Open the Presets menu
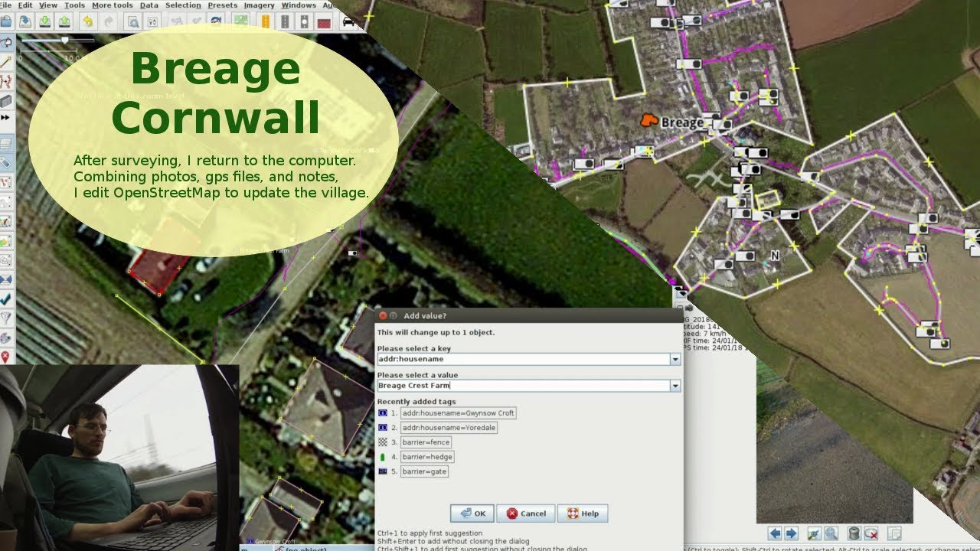Screen dimensions: 980x551 coord(223,5)
